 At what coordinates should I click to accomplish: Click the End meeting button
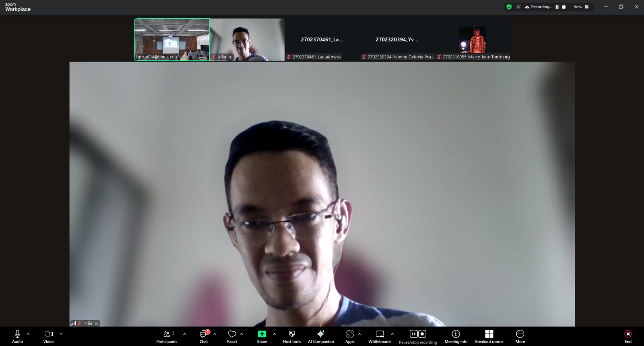628,336
